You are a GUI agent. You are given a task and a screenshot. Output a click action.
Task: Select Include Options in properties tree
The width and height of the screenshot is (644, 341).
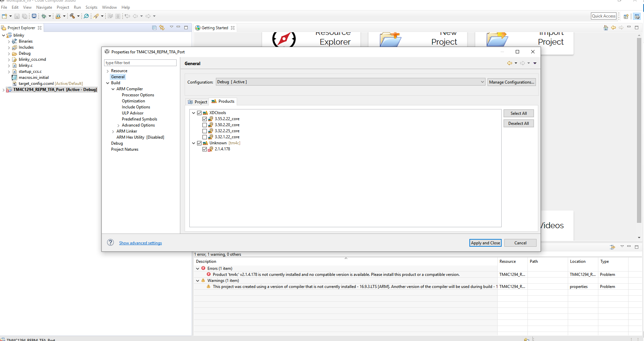point(136,107)
